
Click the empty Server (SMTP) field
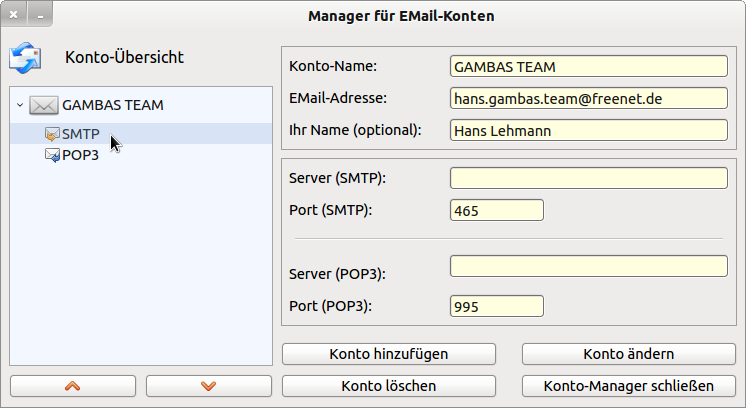588,178
